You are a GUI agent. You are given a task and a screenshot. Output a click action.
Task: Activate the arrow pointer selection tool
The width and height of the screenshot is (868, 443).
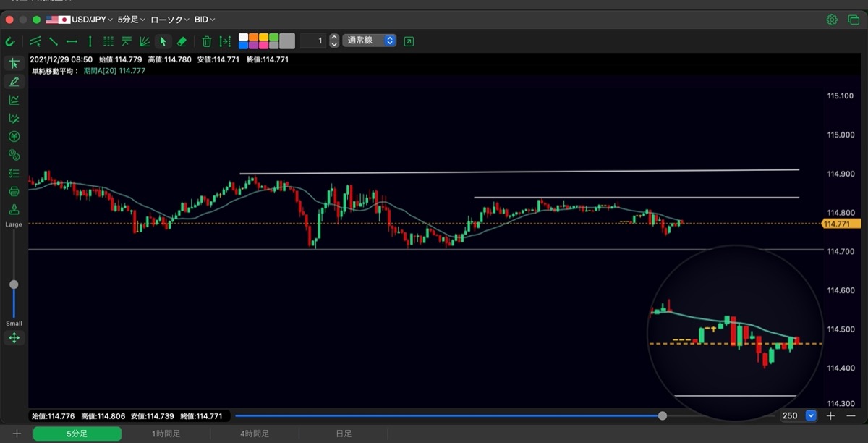tap(163, 41)
